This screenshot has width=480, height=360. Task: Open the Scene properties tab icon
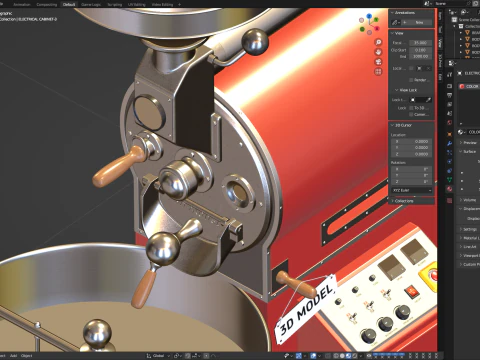click(x=449, y=114)
